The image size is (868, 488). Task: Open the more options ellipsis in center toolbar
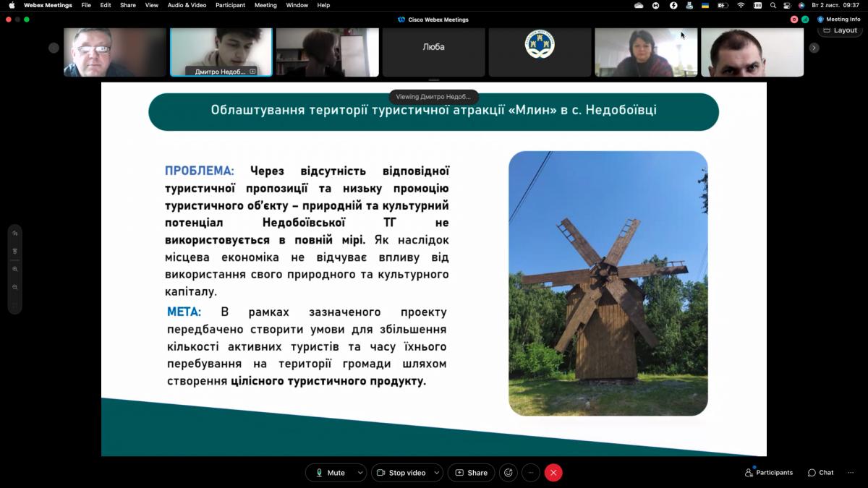click(531, 473)
